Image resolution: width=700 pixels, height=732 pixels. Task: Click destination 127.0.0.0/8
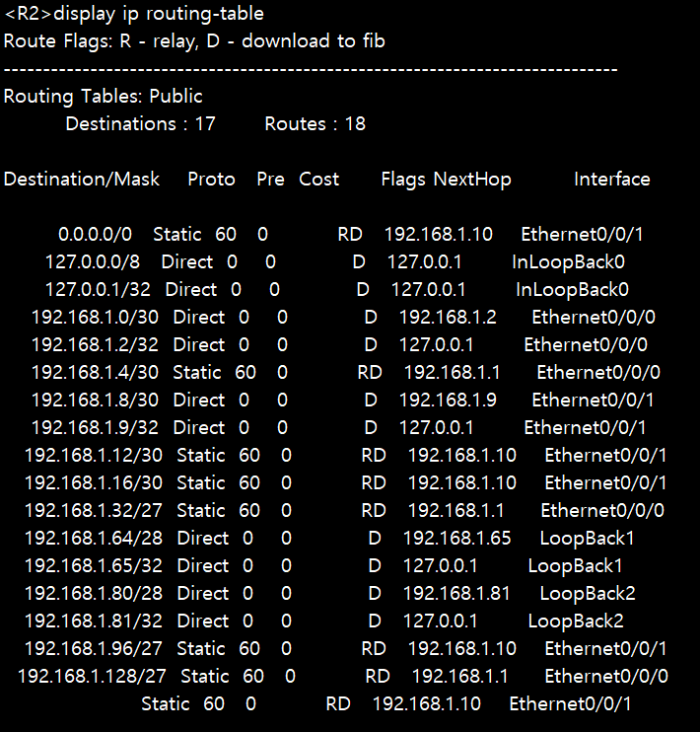pos(93,261)
